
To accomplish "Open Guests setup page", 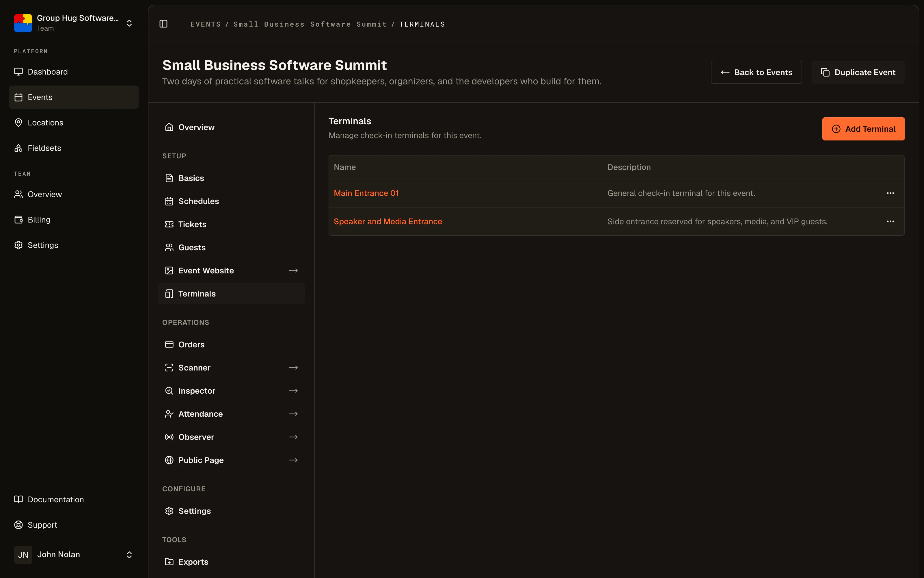I will 231,247.
